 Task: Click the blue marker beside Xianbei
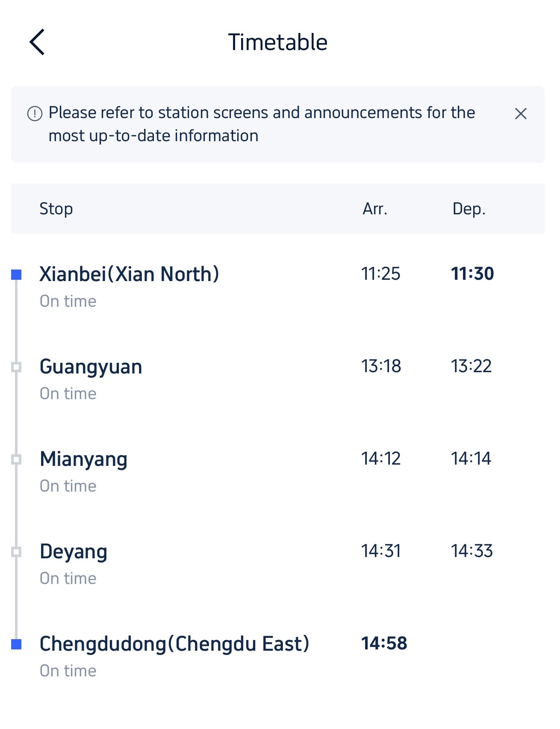click(x=16, y=275)
